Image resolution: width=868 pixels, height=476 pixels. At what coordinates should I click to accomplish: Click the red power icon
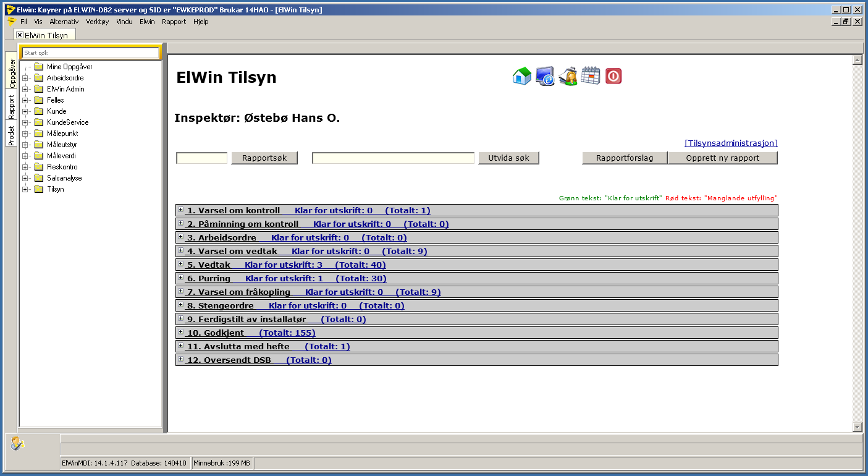pyautogui.click(x=613, y=76)
